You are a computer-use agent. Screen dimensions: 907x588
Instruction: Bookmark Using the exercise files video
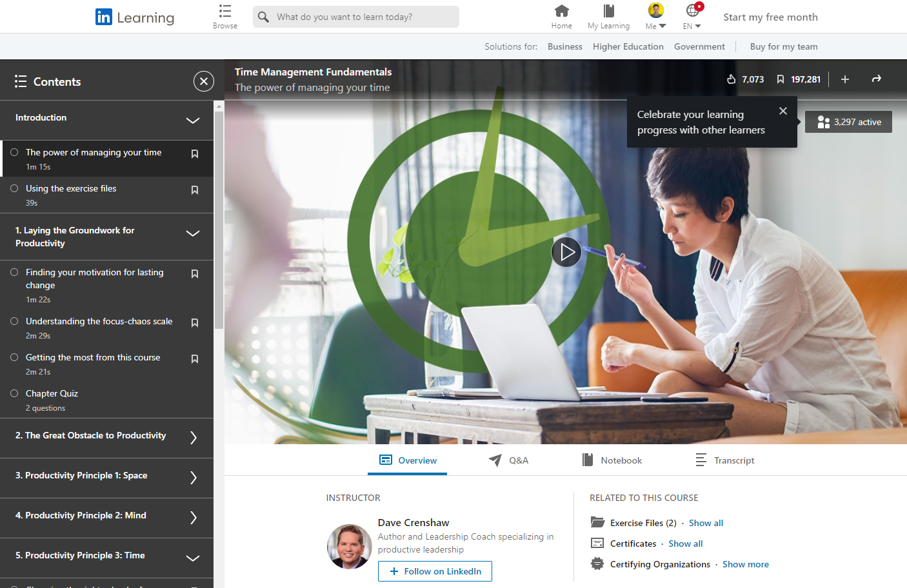pyautogui.click(x=195, y=190)
